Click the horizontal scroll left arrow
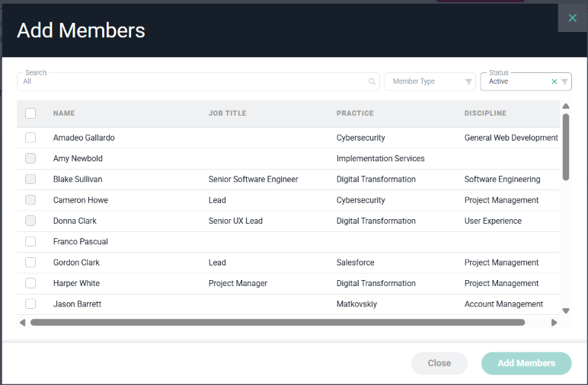 (23, 323)
